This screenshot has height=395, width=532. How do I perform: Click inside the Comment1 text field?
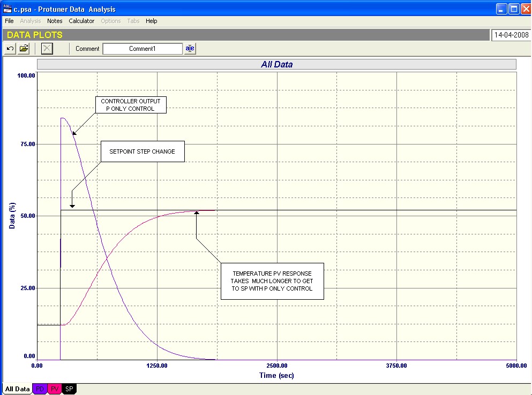tap(143, 49)
